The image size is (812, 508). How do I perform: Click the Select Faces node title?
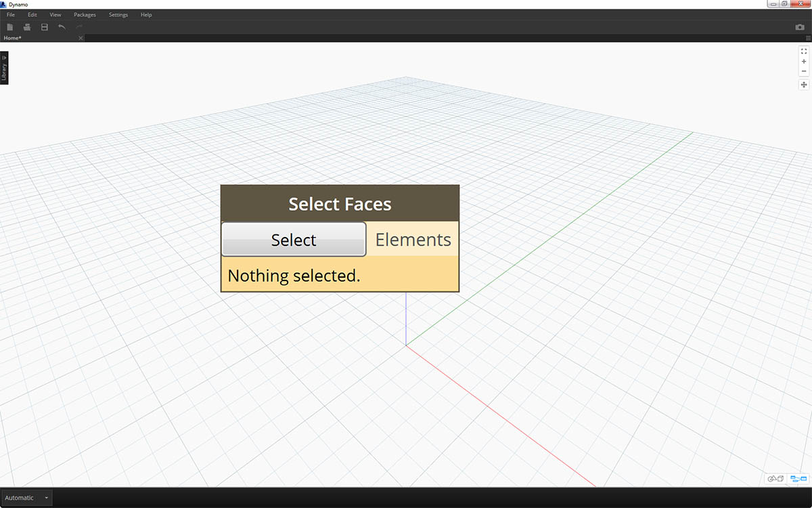pos(340,203)
